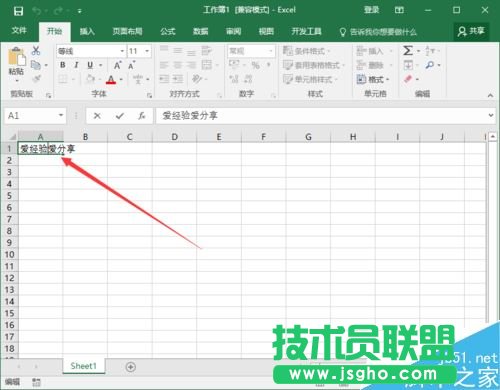
Task: Click the Percent Style icon
Action: (x=256, y=65)
